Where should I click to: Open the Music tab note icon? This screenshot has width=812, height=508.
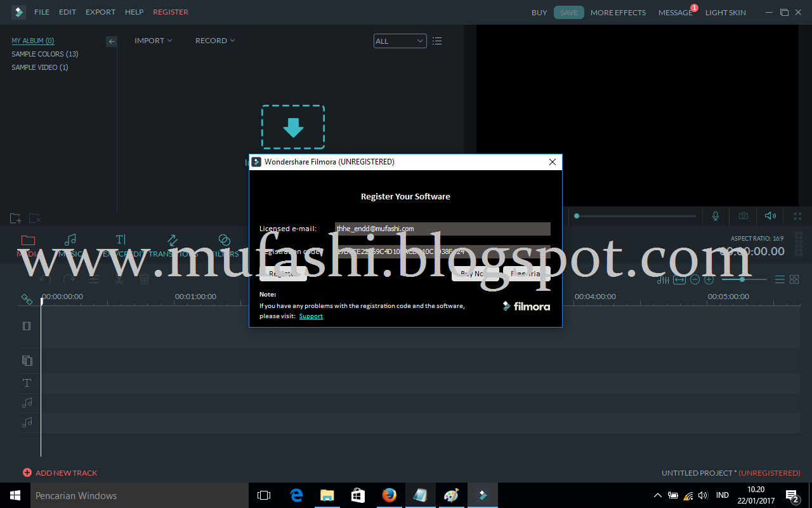[x=70, y=239]
